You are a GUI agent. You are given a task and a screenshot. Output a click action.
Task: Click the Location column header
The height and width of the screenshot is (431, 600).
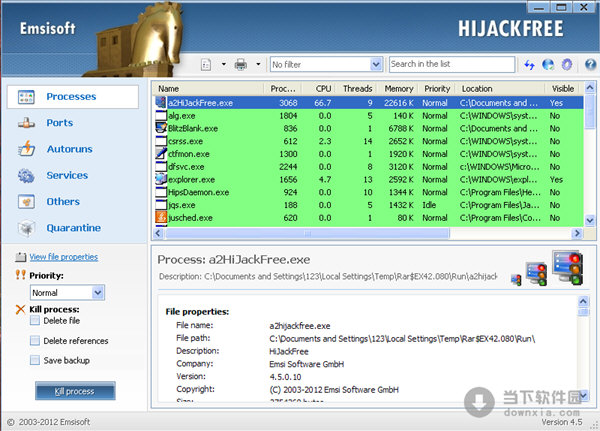tap(501, 89)
